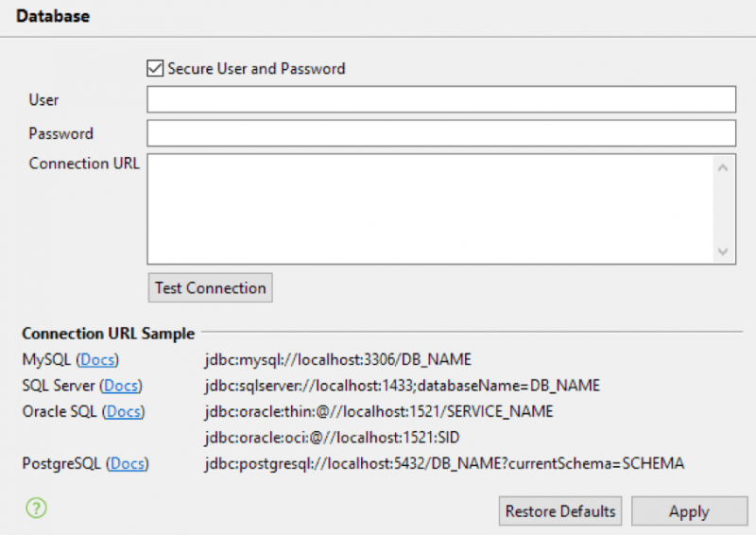Click the PostgreSQL sample JDBC URL text
This screenshot has width=756, height=535.
444,463
